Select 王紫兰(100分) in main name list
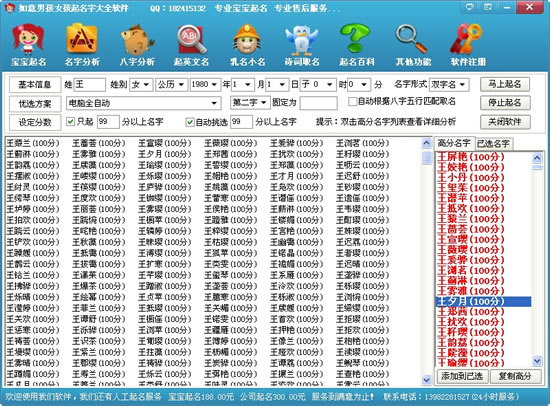Image resolution: width=550 pixels, height=406 pixels. coord(99,352)
